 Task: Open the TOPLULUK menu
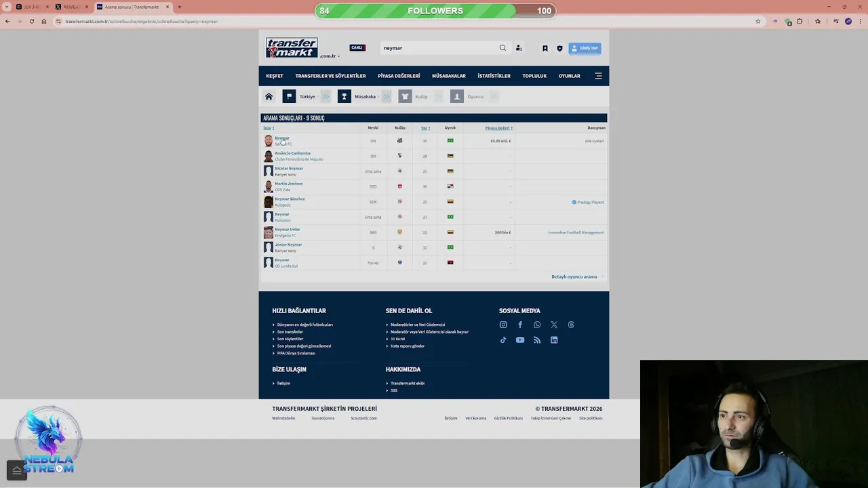[x=534, y=76]
